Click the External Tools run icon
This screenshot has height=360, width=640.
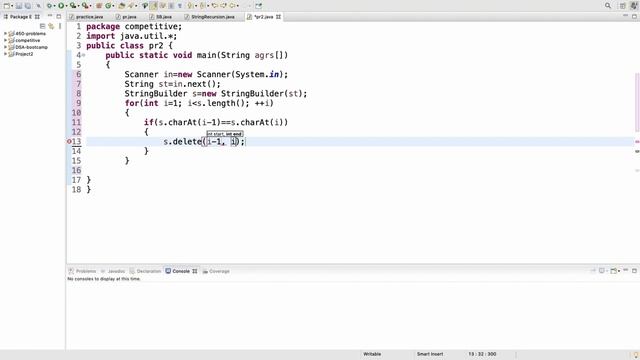tap(85, 6)
